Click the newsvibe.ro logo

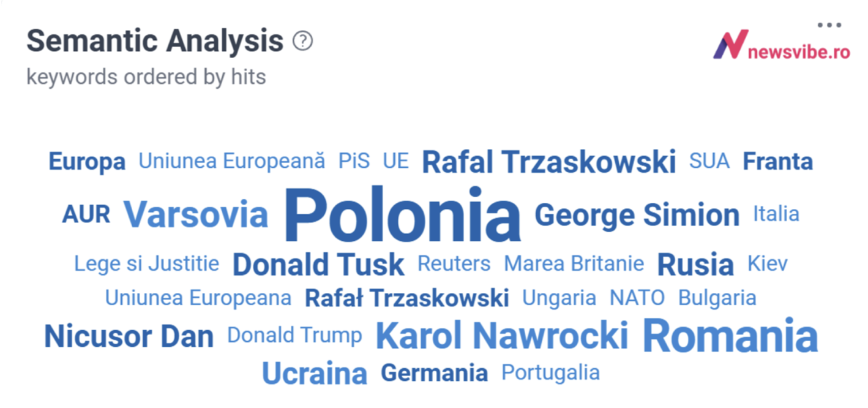[782, 45]
